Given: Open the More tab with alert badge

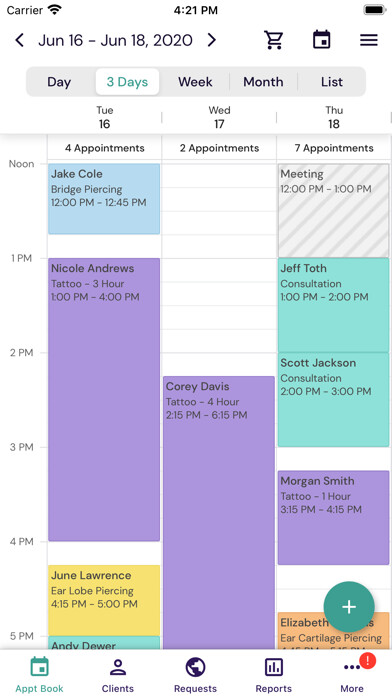Looking at the screenshot, I should point(354,674).
